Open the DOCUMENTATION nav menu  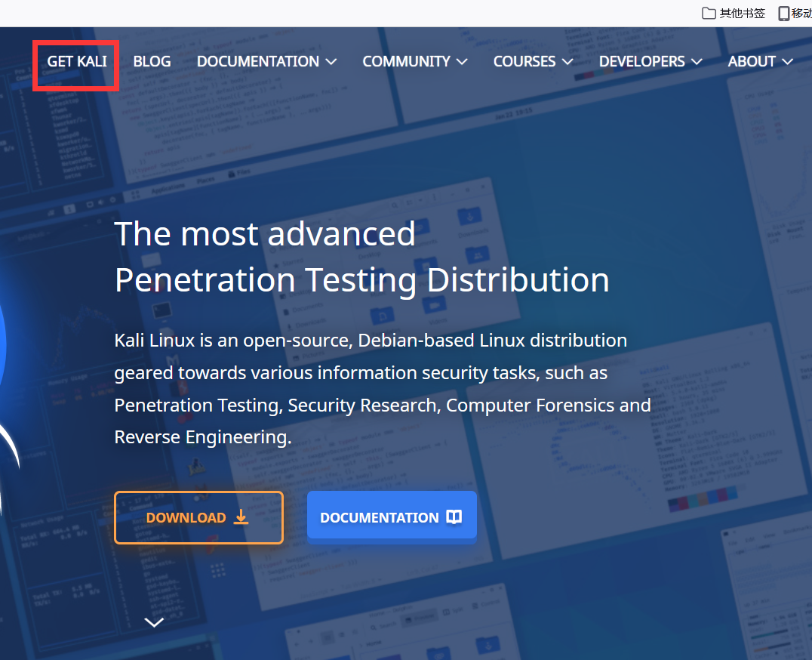[x=266, y=62]
